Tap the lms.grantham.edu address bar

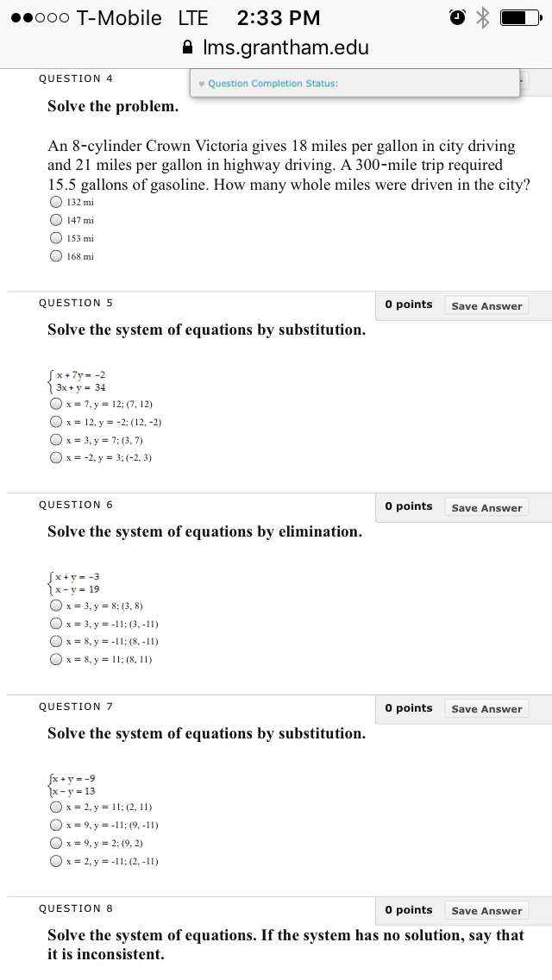pos(276,47)
